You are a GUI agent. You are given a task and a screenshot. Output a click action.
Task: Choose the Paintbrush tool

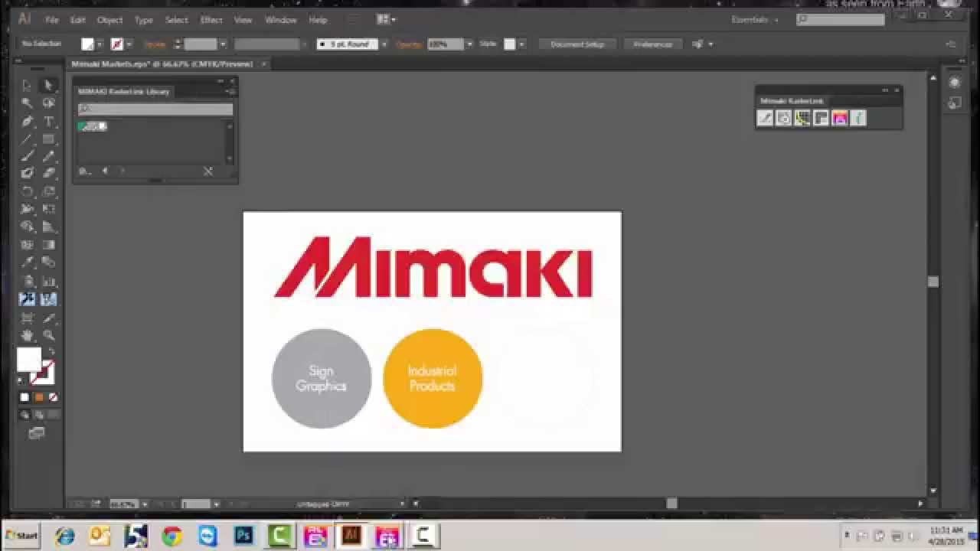pos(27,156)
